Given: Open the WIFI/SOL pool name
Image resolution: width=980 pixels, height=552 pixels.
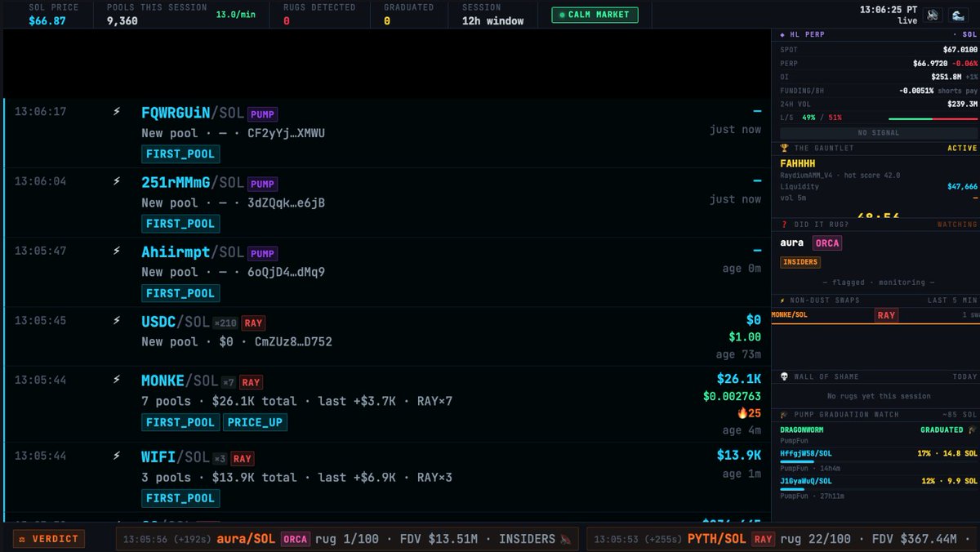Looking at the screenshot, I should point(176,456).
